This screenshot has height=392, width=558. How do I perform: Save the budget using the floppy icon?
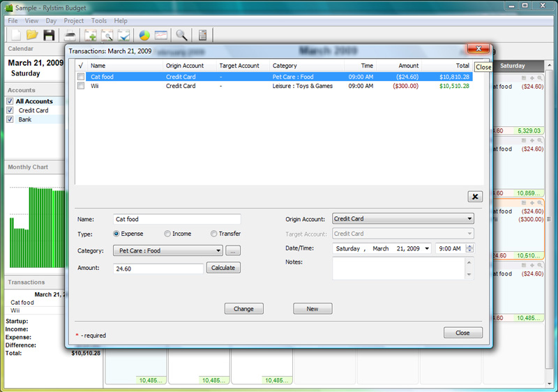click(x=49, y=35)
